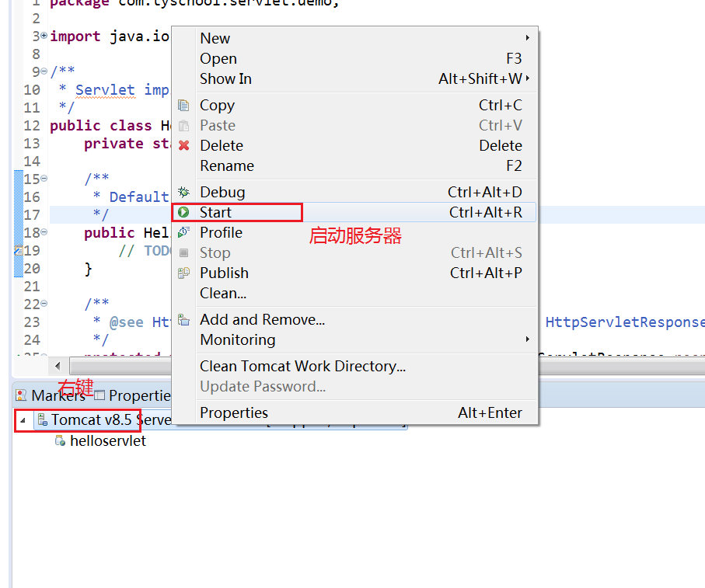Click the green Start arrow to launch Tomcat

point(184,212)
